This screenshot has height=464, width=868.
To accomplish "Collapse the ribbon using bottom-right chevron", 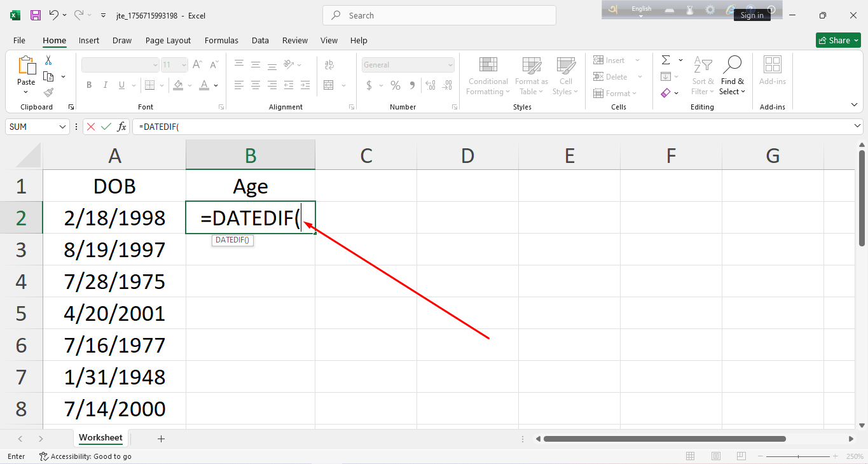I will pyautogui.click(x=854, y=104).
